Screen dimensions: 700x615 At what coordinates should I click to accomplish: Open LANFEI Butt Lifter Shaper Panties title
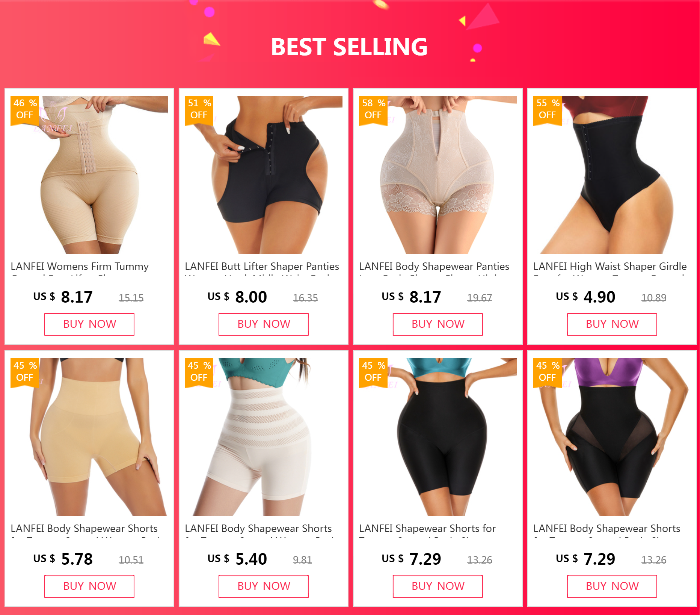point(262,267)
